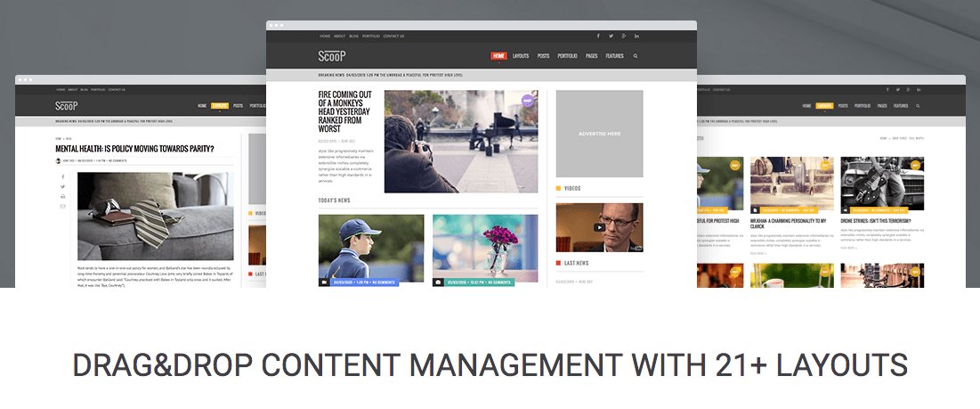Open Drone Strikes article title in right window
980x409 pixels.
click(876, 221)
